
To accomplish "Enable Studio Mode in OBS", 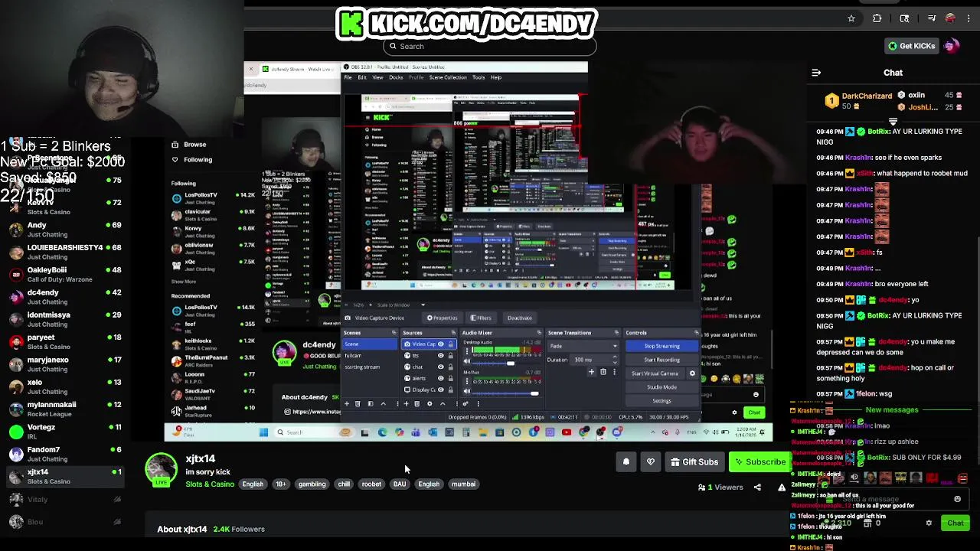I will (661, 387).
